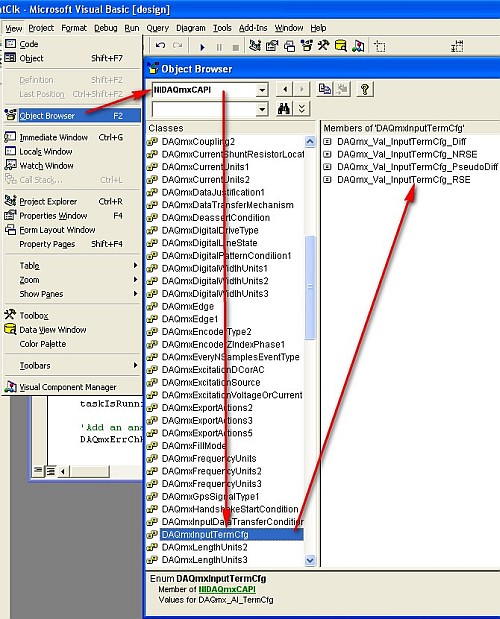Choose Visual Component Manager menu entry
This screenshot has width=500, height=619.
[72, 387]
